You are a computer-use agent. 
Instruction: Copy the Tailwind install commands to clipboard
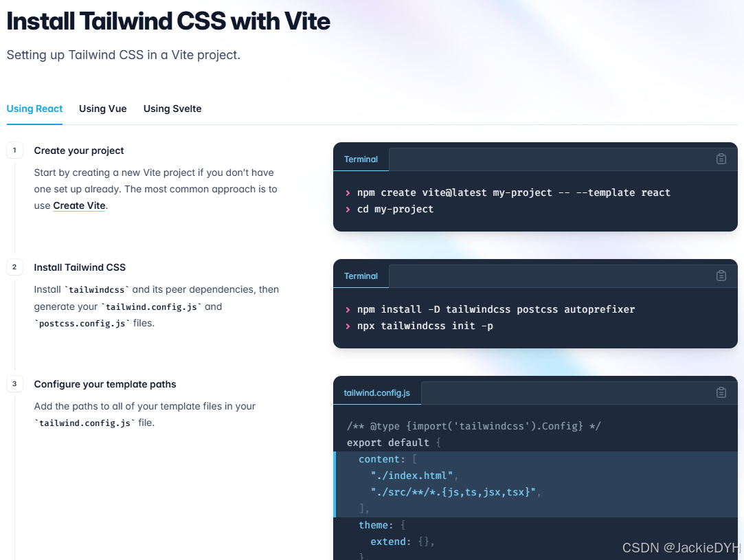click(x=721, y=275)
